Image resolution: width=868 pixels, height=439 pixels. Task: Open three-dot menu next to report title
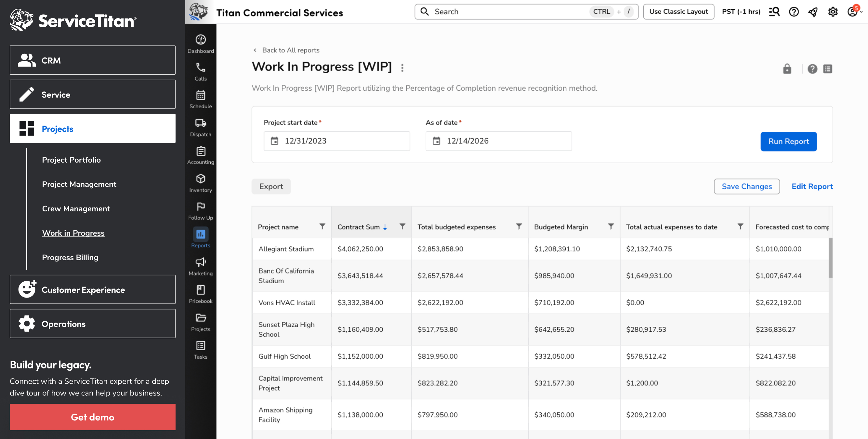click(402, 68)
